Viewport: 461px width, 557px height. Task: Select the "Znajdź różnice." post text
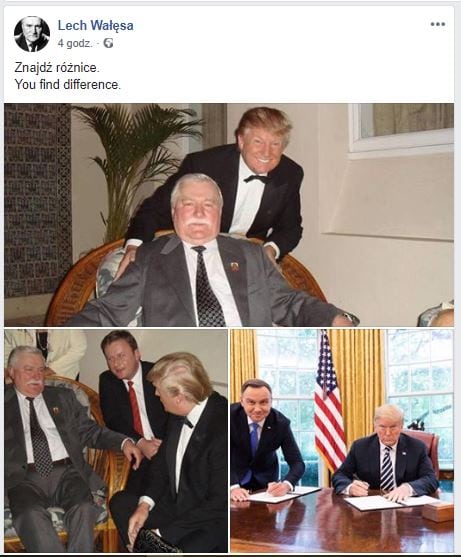point(57,67)
